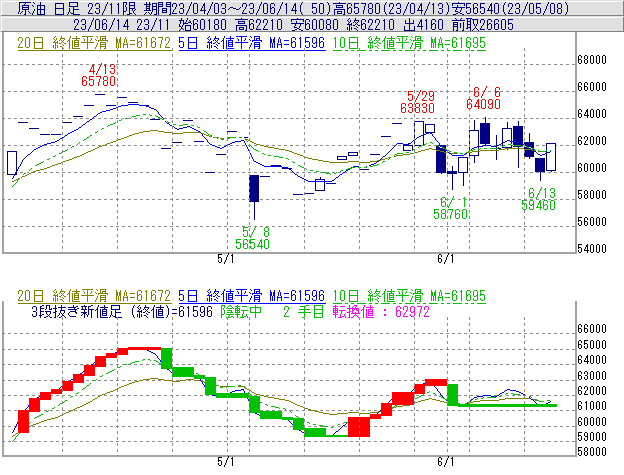Click the 終62210 closing value in header

(x=370, y=25)
